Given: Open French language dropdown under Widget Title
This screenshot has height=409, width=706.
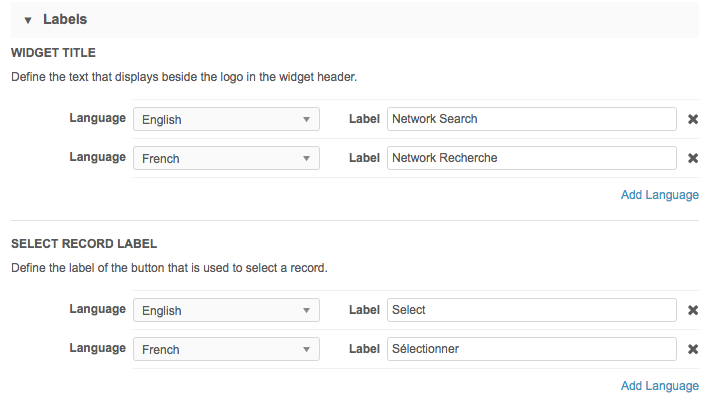Looking at the screenshot, I should [226, 158].
